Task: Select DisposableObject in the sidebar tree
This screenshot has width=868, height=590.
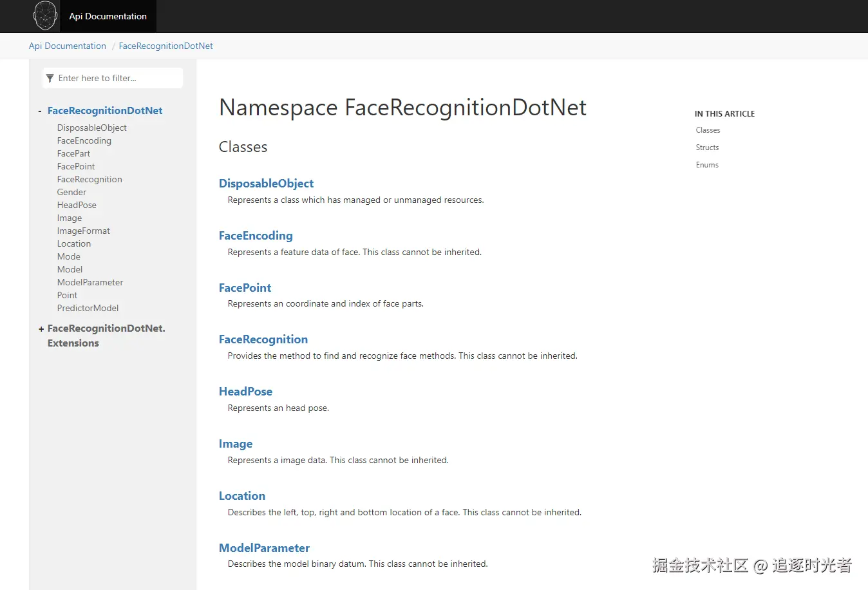Action: point(91,128)
